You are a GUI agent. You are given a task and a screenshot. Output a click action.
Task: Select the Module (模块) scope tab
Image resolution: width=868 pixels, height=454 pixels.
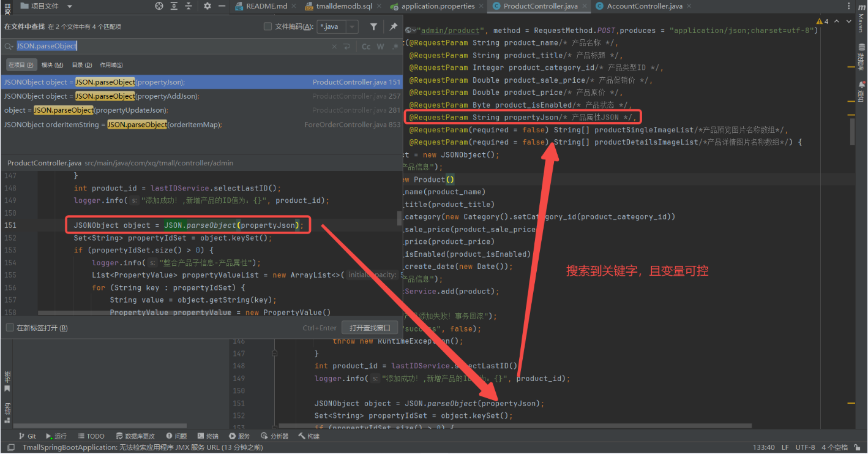(x=52, y=65)
